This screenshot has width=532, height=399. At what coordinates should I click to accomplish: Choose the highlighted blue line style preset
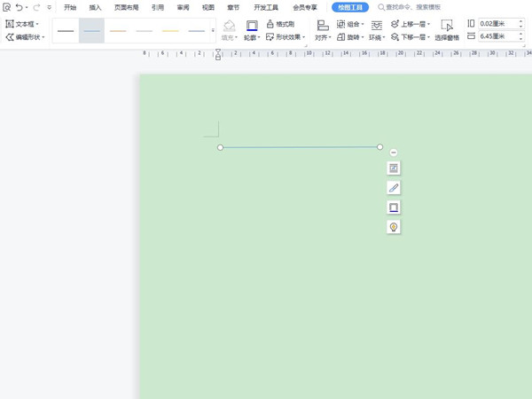click(91, 31)
